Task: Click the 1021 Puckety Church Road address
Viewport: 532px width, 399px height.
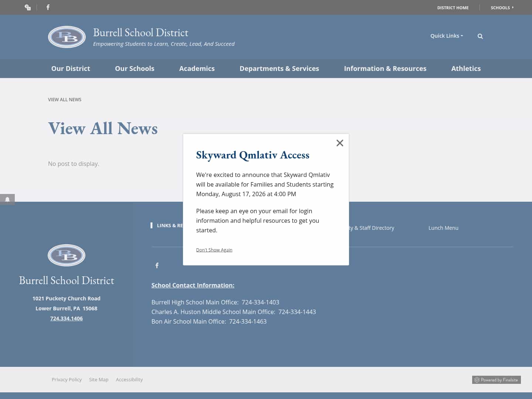Action: [66, 299]
